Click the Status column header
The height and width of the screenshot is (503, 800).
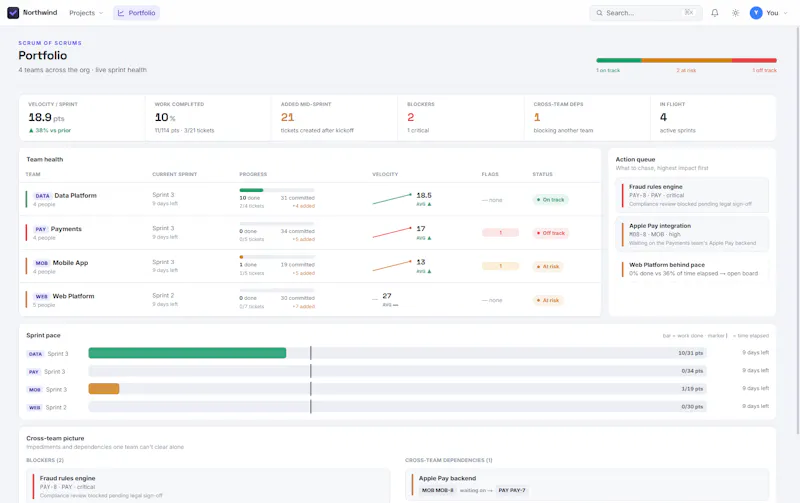542,174
